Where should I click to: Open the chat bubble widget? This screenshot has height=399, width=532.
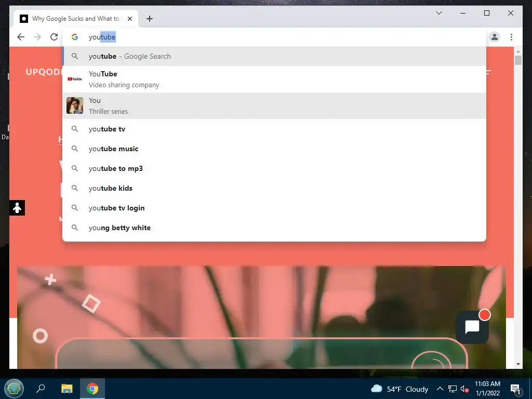472,327
